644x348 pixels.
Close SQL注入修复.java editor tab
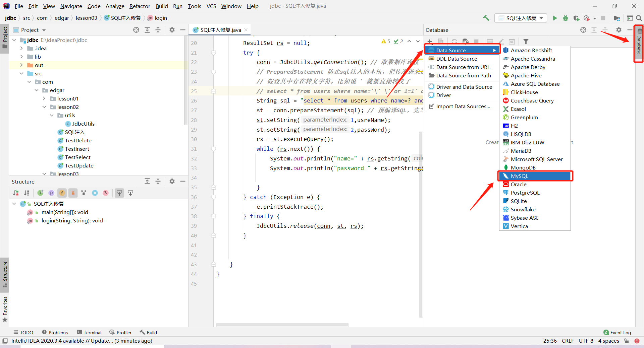(x=246, y=30)
